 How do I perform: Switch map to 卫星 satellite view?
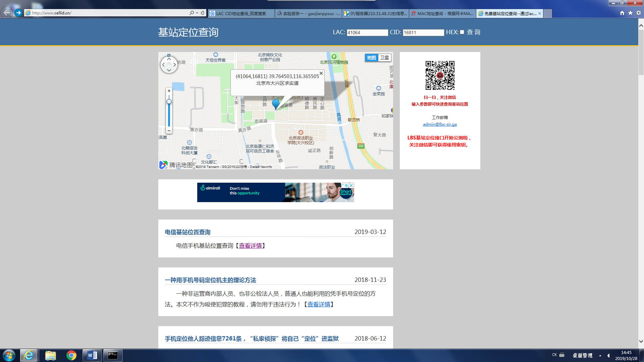click(384, 58)
